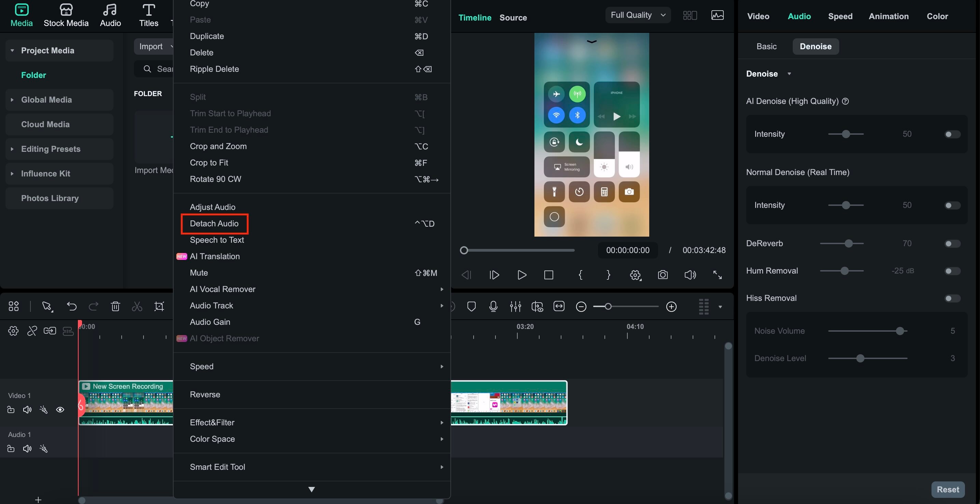The width and height of the screenshot is (980, 504).
Task: Open the Audio Mixer icon
Action: pos(515,306)
